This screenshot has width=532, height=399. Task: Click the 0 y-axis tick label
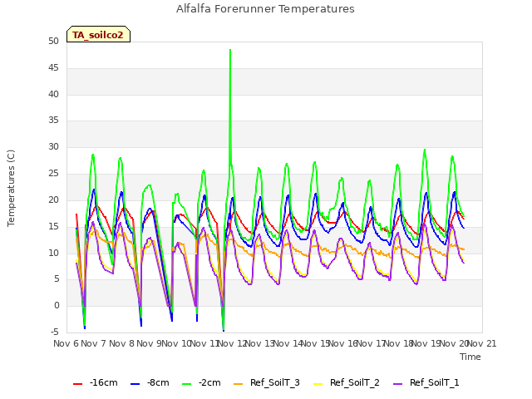pyautogui.click(x=57, y=306)
